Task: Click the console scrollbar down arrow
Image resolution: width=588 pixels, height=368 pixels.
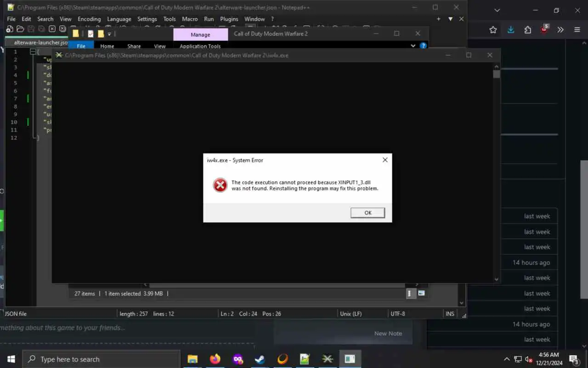Action: pos(496,279)
